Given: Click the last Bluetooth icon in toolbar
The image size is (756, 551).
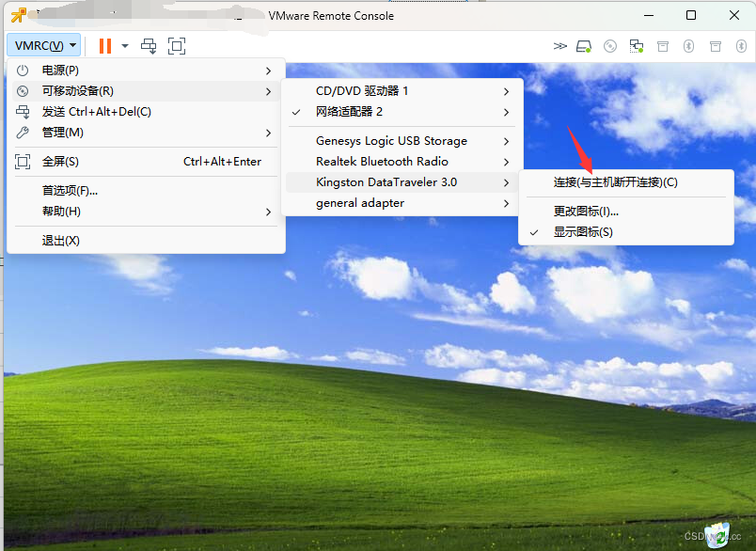Looking at the screenshot, I should coord(741,46).
